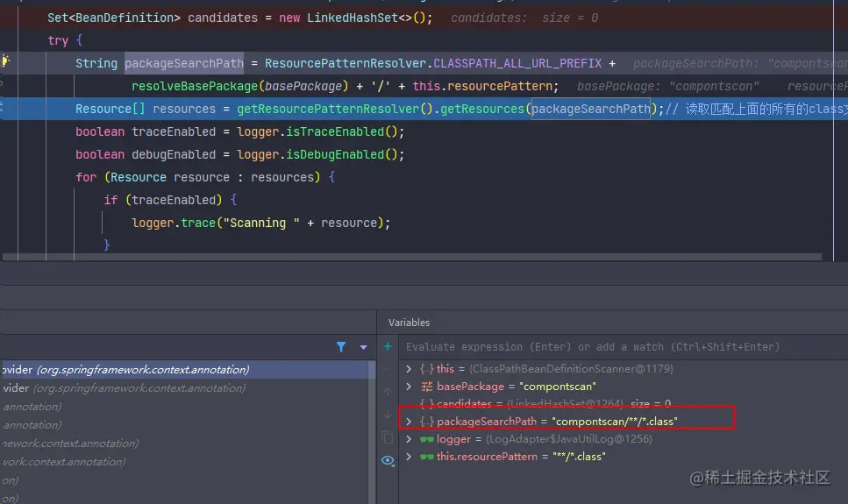Expand the logger variable node
Image resolution: width=848 pixels, height=504 pixels.
(x=409, y=438)
